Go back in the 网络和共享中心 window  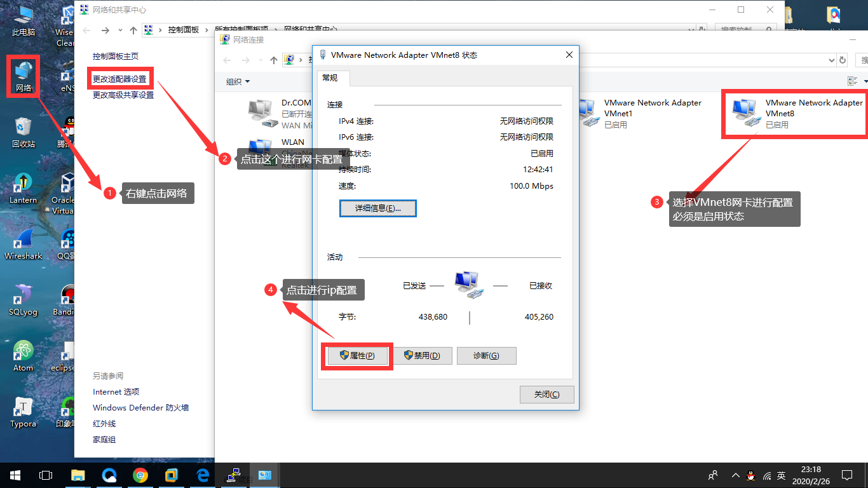coord(87,30)
